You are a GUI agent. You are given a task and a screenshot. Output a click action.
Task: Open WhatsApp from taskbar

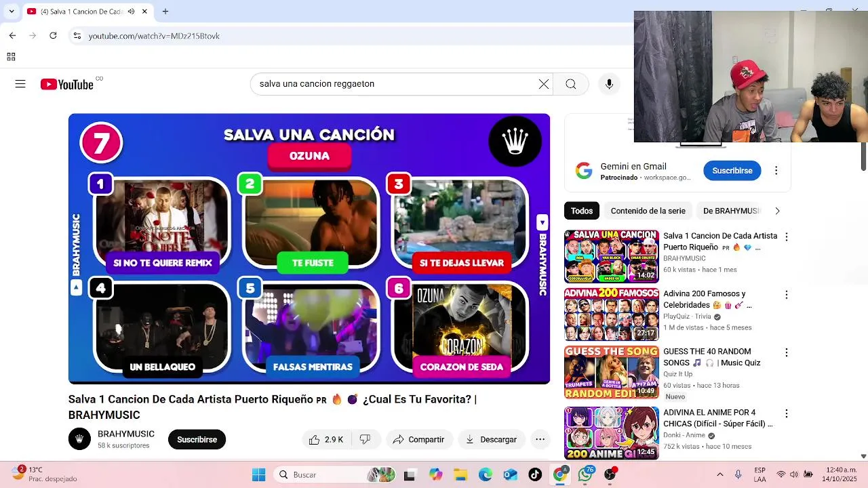tap(585, 475)
